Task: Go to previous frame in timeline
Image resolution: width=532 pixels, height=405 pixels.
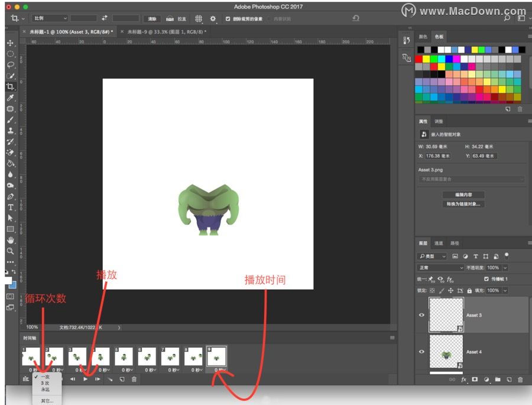Action: click(73, 379)
